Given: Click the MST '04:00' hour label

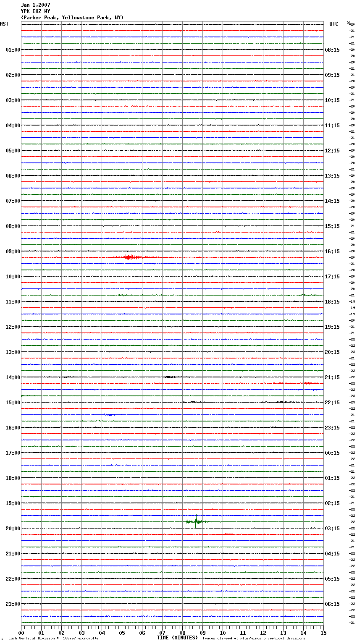Looking at the screenshot, I should [x=13, y=126].
